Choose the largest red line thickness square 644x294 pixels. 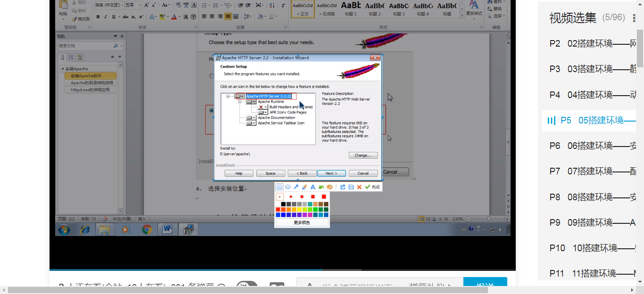click(324, 196)
